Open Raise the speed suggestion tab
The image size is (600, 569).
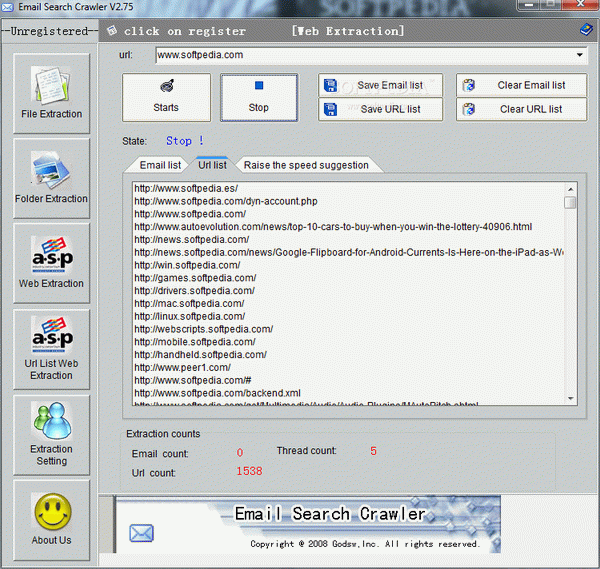(306, 165)
